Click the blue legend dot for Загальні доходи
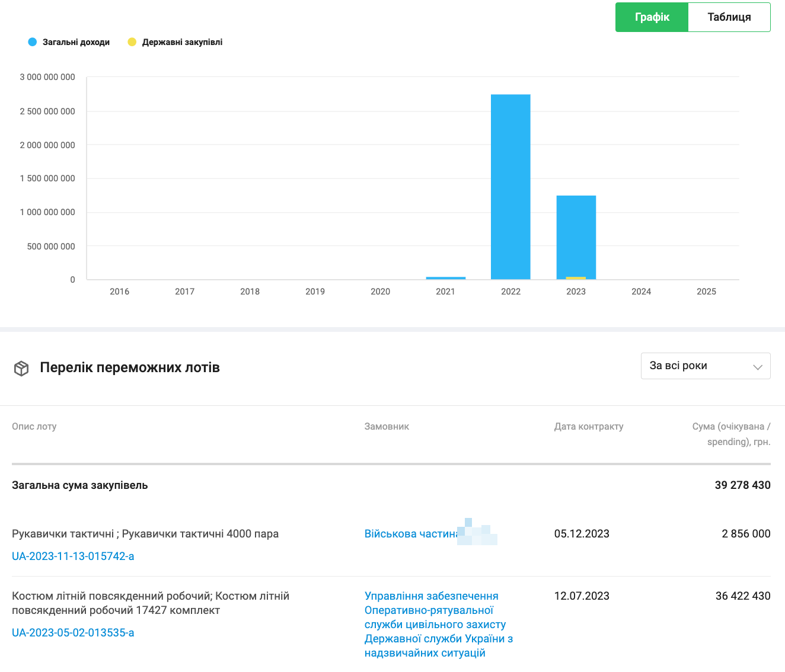This screenshot has height=672, width=785. point(33,42)
